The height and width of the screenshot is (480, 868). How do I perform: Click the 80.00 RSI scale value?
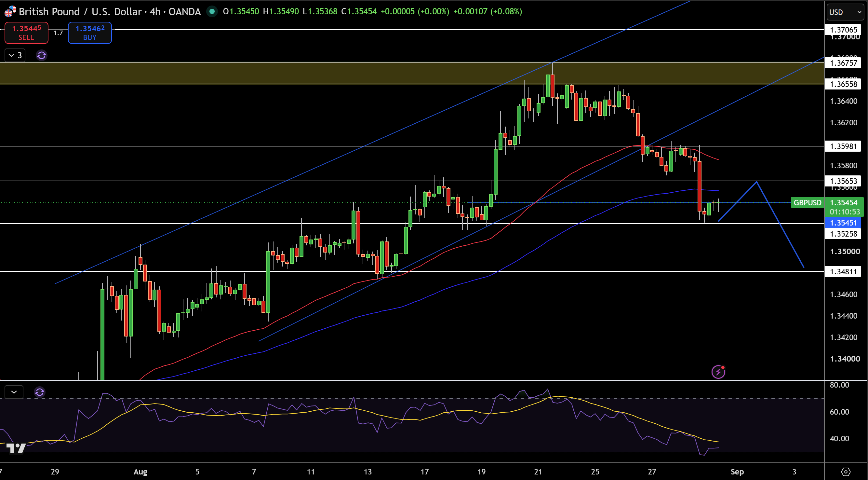[x=839, y=385]
